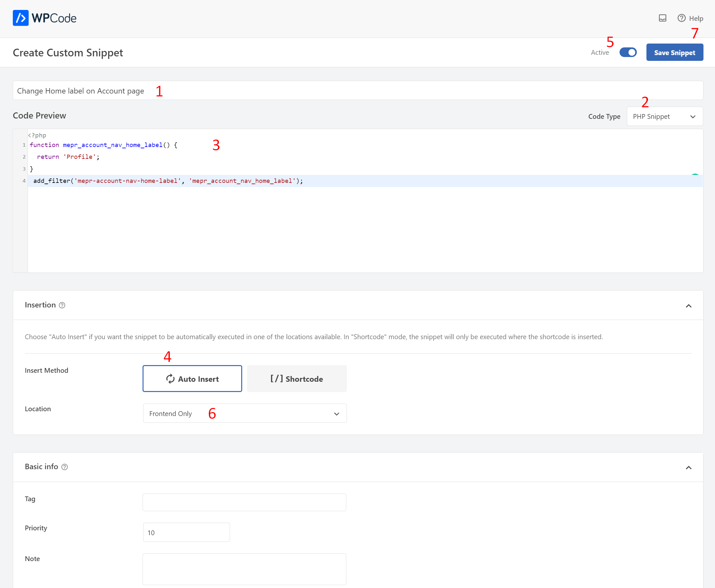
Task: Click the Help question mark icon
Action: click(681, 18)
